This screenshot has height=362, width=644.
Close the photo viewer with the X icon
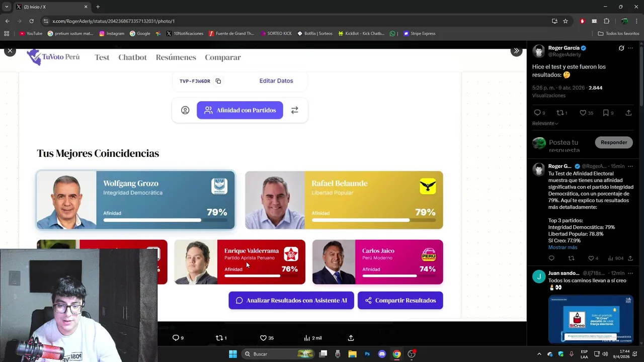10,51
